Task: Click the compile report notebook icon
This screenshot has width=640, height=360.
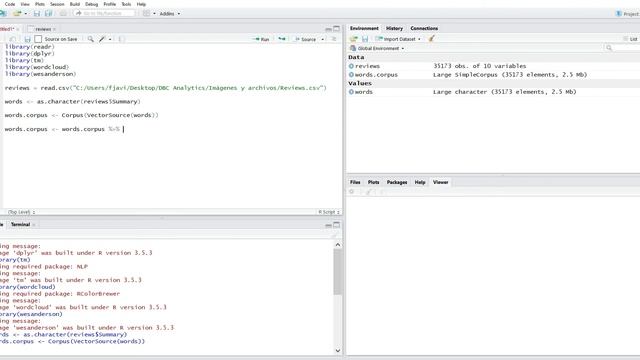Action: point(121,39)
